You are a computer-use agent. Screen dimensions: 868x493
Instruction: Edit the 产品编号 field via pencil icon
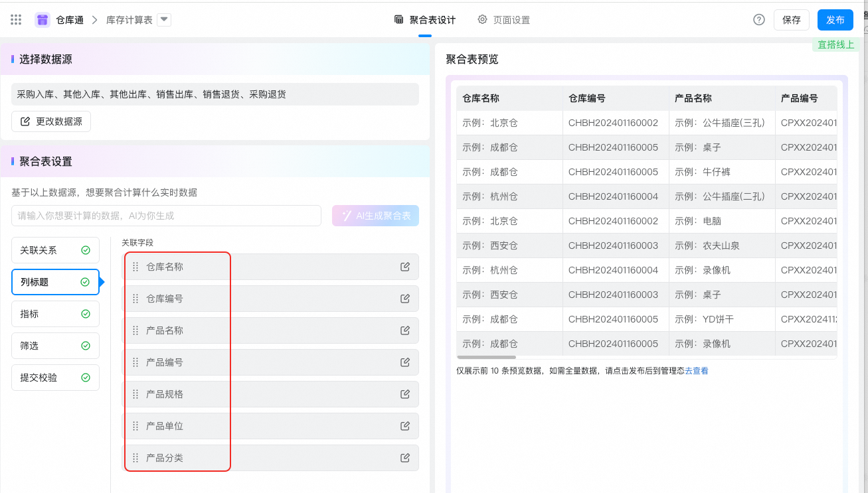click(405, 362)
